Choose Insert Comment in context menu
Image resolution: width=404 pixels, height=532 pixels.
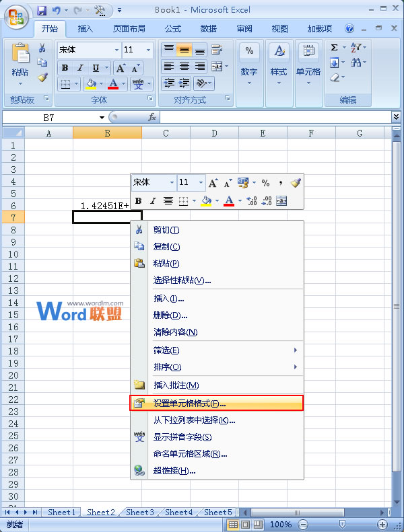pos(216,385)
